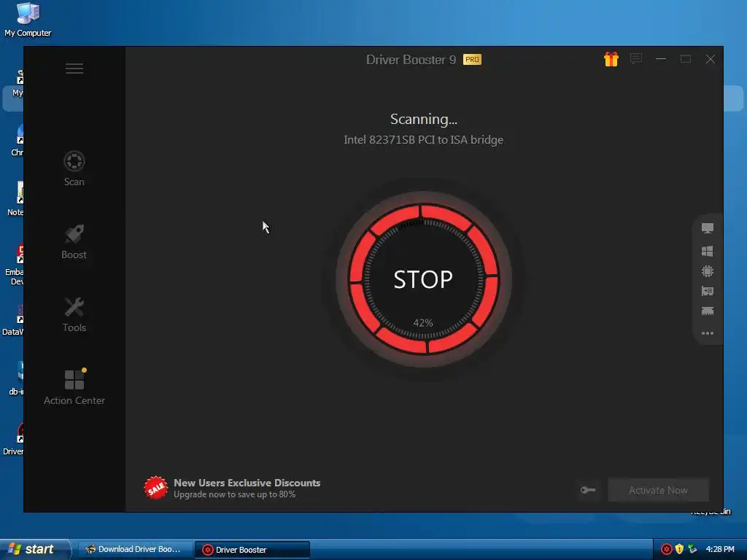This screenshot has width=747, height=560.
Task: Click the Scanning... status text
Action: (x=424, y=119)
